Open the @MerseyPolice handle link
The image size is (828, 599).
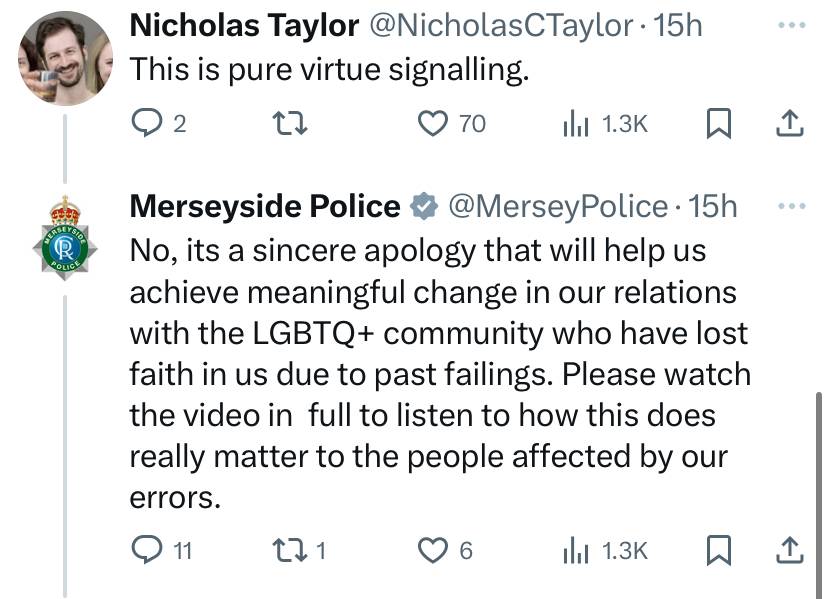pyautogui.click(x=558, y=207)
